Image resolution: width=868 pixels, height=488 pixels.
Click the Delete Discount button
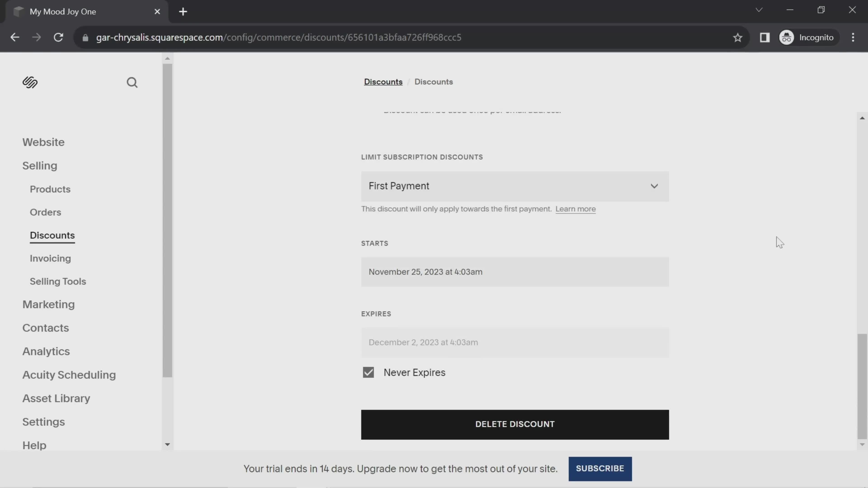pyautogui.click(x=515, y=424)
